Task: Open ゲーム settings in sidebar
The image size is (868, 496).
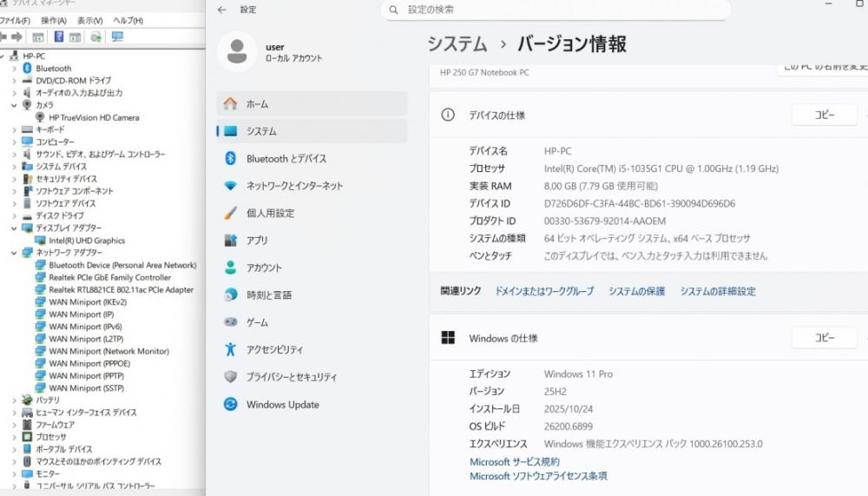Action: coord(312,322)
